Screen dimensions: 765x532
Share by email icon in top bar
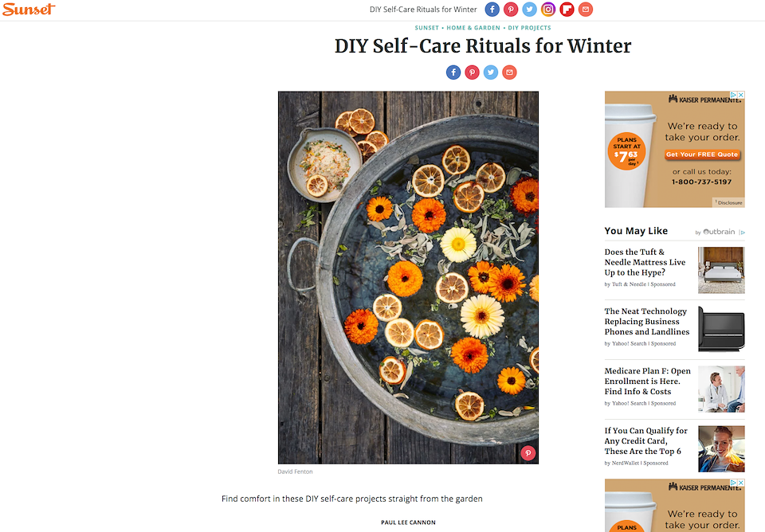point(586,10)
